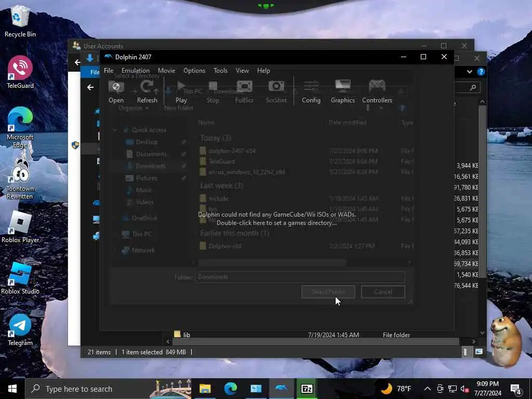
Task: Click the FullScr toolbar icon
Action: [x=244, y=91]
